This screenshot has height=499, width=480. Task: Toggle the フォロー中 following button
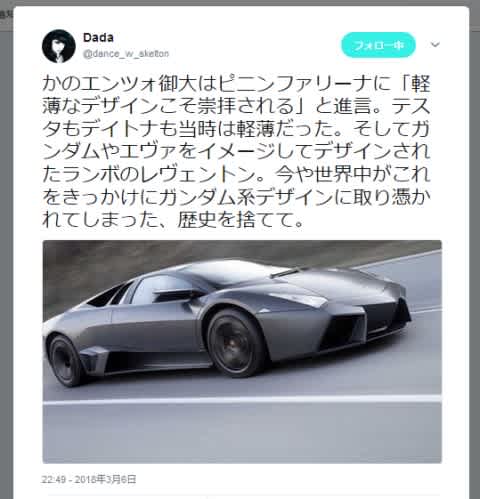378,45
